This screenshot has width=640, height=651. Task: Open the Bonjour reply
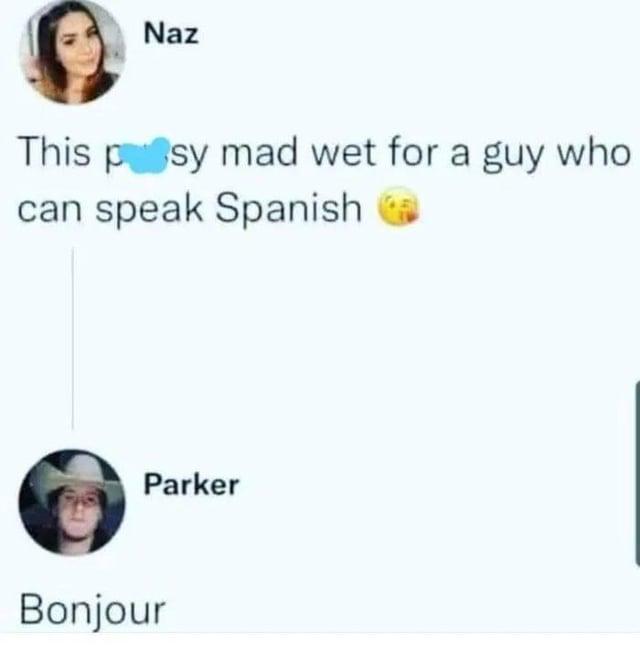(93, 610)
